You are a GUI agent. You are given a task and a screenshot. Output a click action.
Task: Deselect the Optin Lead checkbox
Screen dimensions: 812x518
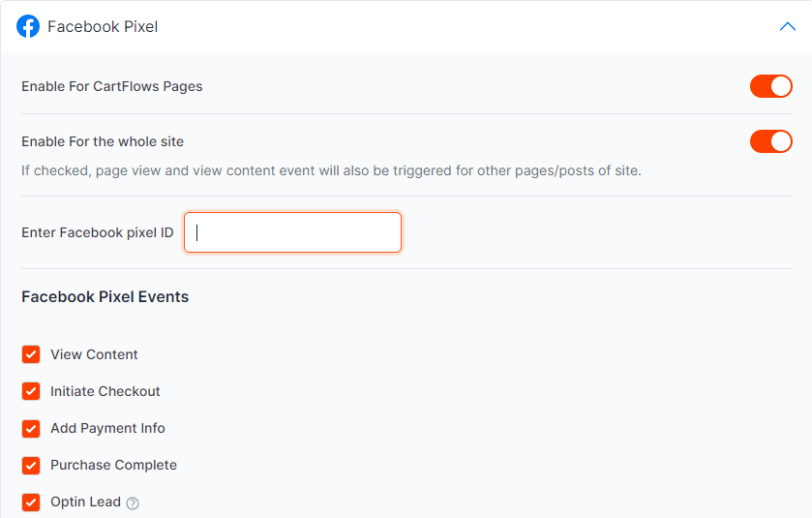tap(31, 502)
